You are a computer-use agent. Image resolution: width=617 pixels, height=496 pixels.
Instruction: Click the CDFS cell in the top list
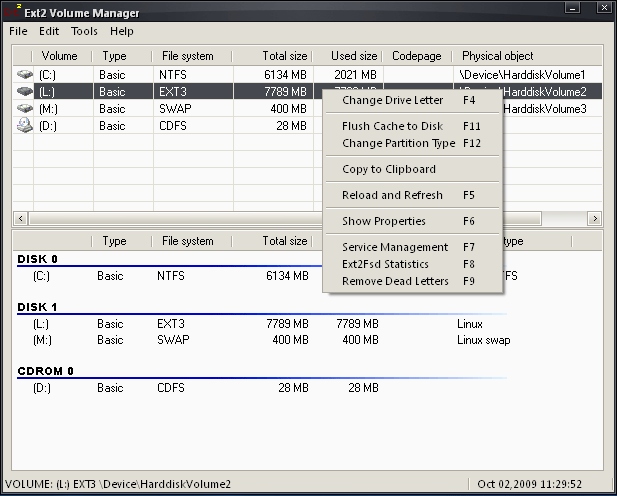(173, 126)
